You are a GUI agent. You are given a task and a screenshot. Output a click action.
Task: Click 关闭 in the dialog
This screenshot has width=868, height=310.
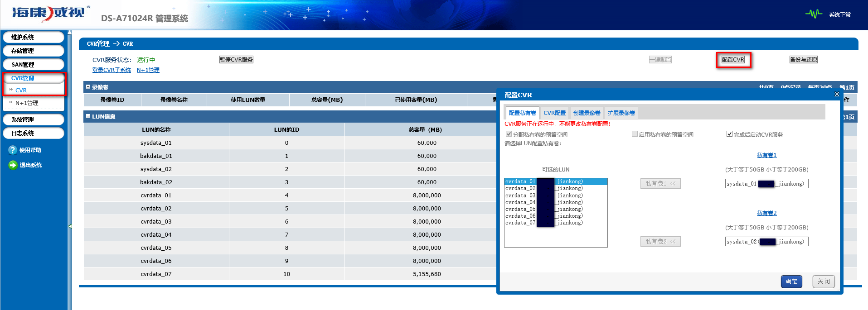824,281
